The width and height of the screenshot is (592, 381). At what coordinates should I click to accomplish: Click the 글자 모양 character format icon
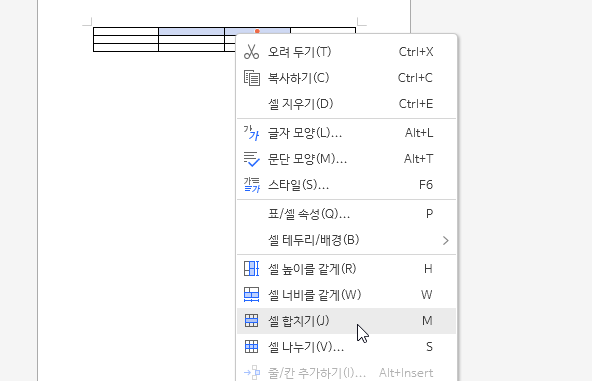pyautogui.click(x=251, y=133)
